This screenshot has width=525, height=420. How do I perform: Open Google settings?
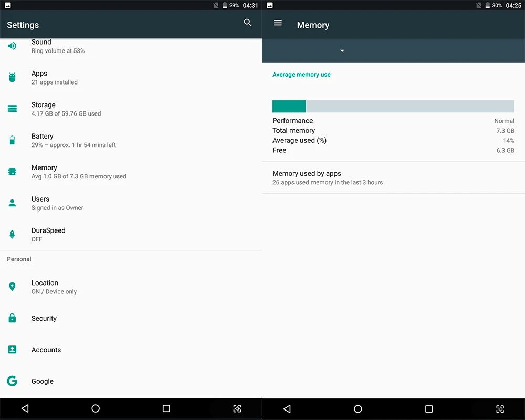click(131, 381)
